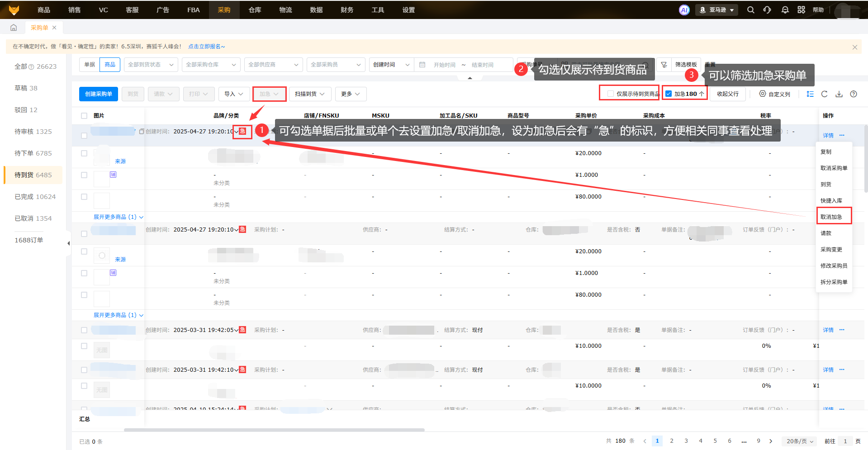Viewport: 868px width, 450px height.
Task: Check the ¥80.0000 product row in first order
Action: [x=84, y=197]
